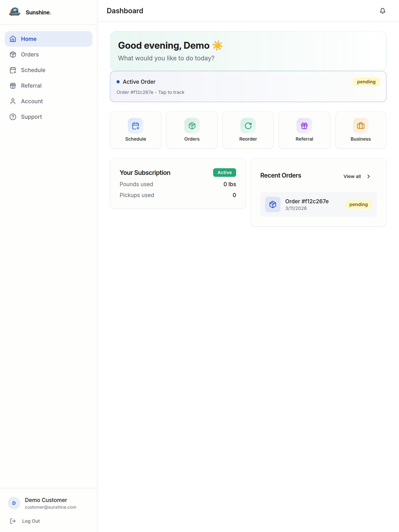Click the Account person icon in sidebar

coord(13,101)
